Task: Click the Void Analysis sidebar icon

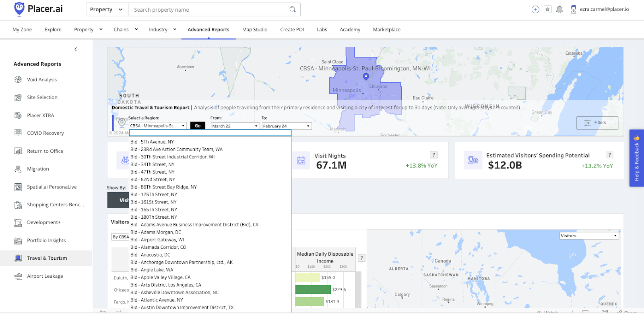Action: coord(18,80)
